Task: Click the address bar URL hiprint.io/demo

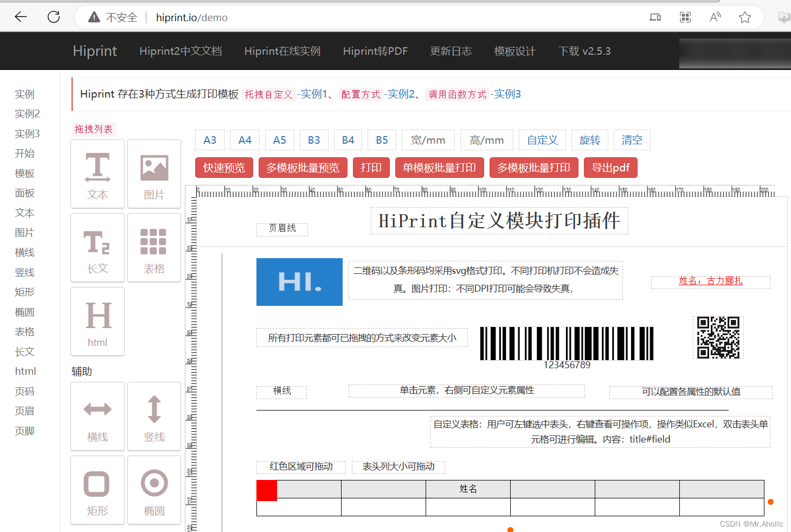Action: click(x=192, y=17)
